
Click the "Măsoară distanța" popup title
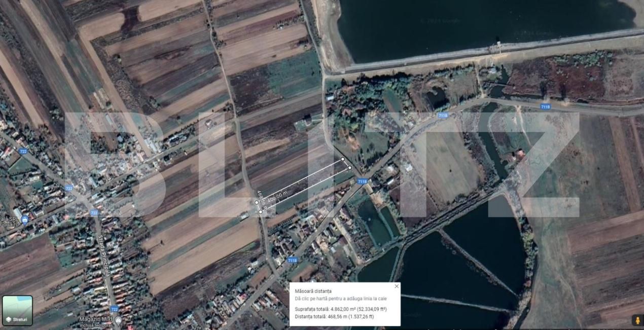(313, 291)
